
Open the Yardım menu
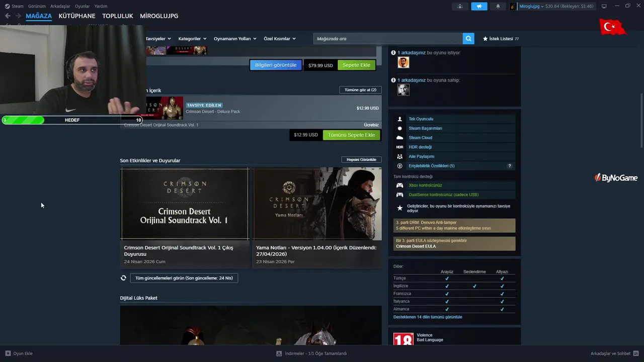tap(101, 6)
